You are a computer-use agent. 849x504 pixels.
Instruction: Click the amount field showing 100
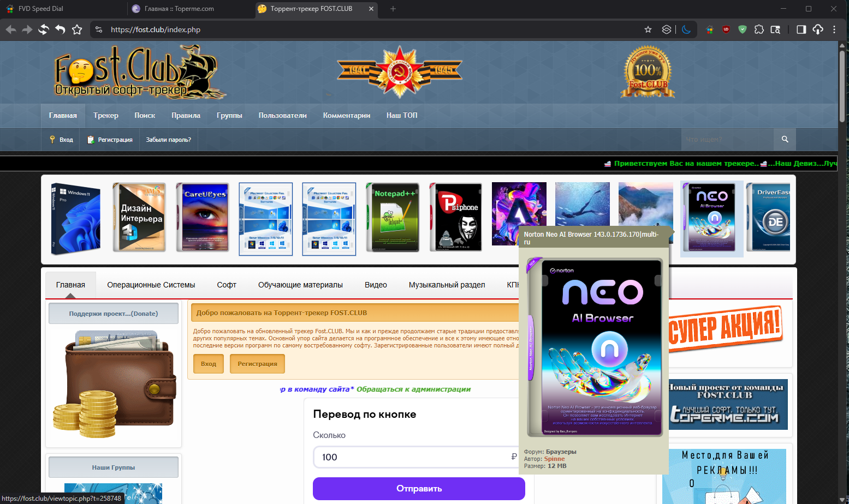point(409,457)
